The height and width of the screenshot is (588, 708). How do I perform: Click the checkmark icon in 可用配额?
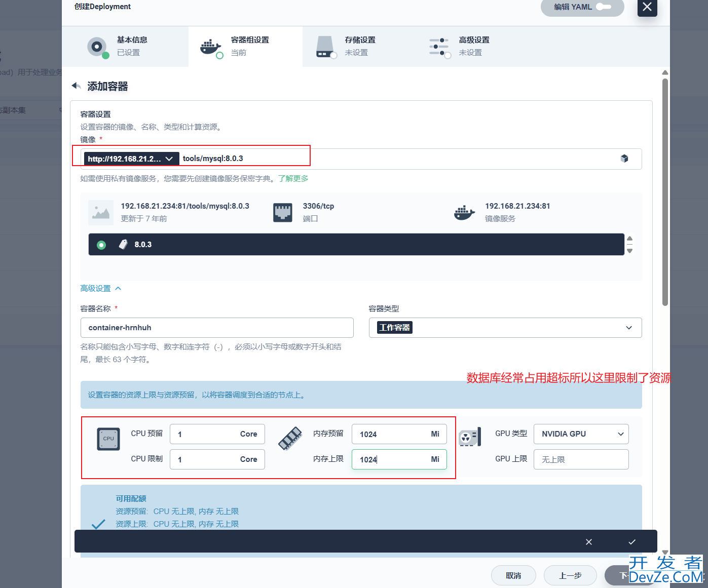tap(98, 524)
